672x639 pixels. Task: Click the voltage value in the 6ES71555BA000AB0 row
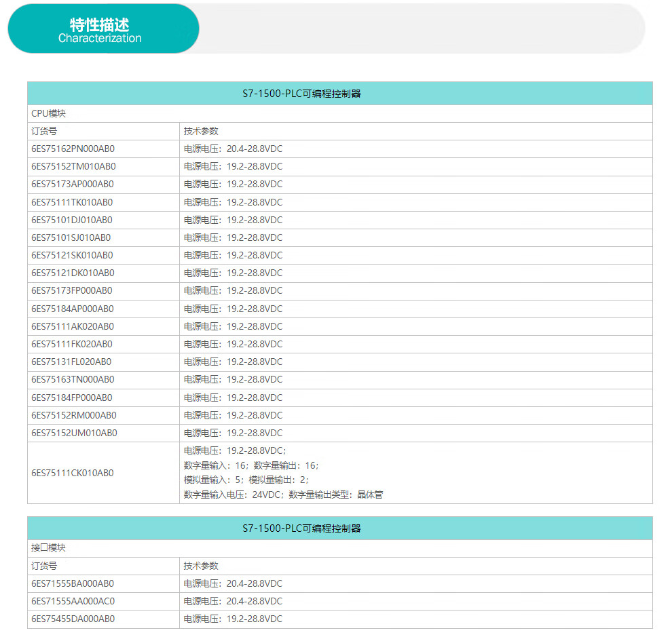(x=255, y=583)
